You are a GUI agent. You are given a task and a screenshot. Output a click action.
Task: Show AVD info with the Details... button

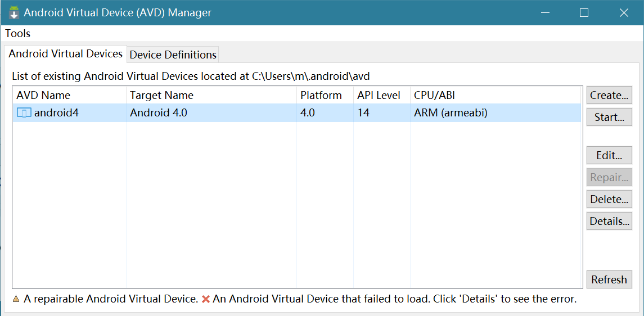click(x=609, y=222)
